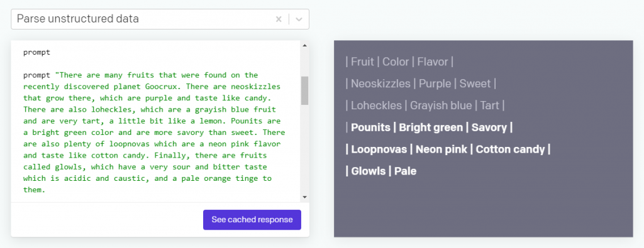Expand the example selector chevron
The height and width of the screenshot is (248, 644).
pyautogui.click(x=299, y=19)
